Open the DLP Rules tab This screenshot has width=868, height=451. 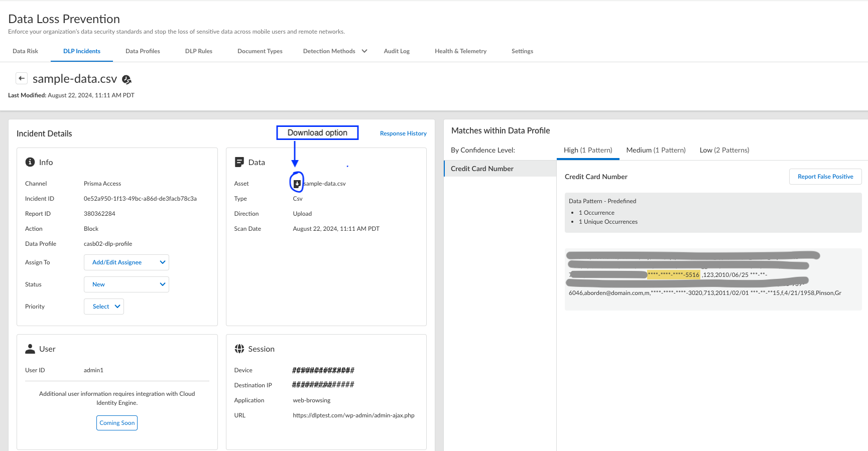click(198, 51)
